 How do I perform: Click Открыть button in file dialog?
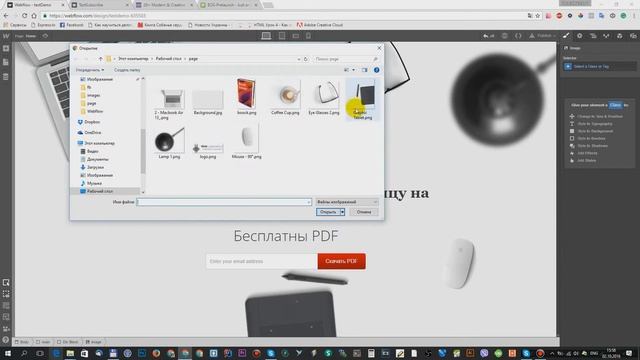click(328, 212)
